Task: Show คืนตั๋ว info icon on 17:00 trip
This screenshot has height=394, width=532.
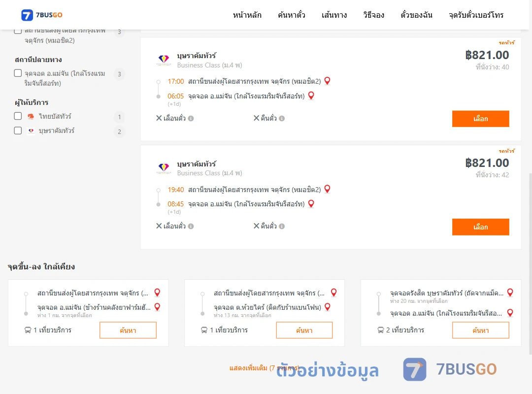Action: click(x=282, y=118)
